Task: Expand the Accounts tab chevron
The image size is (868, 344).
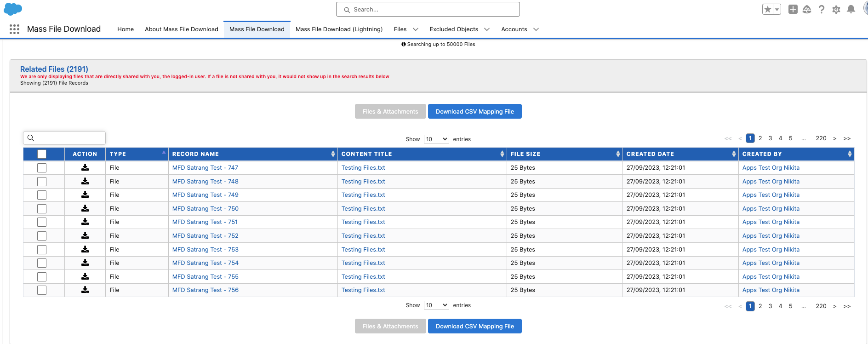Action: (x=536, y=29)
